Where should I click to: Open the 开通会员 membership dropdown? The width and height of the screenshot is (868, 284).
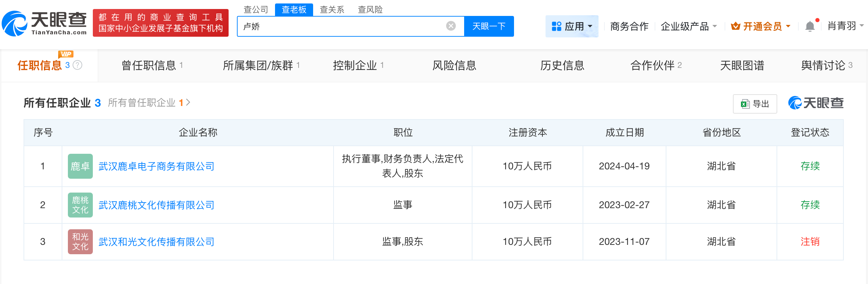pyautogui.click(x=761, y=26)
